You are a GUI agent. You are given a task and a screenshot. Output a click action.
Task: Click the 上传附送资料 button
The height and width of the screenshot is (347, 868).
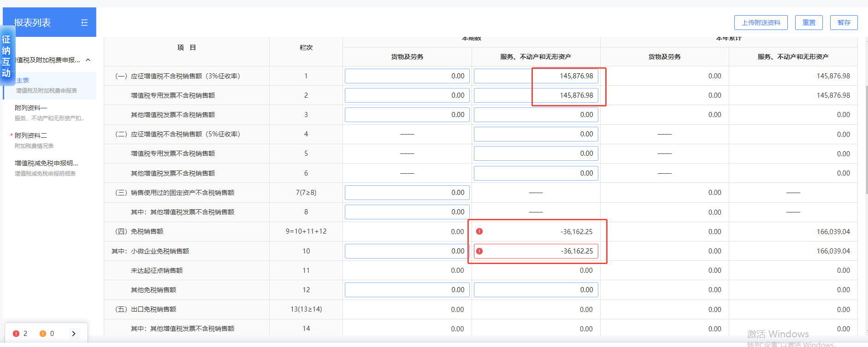click(x=761, y=23)
